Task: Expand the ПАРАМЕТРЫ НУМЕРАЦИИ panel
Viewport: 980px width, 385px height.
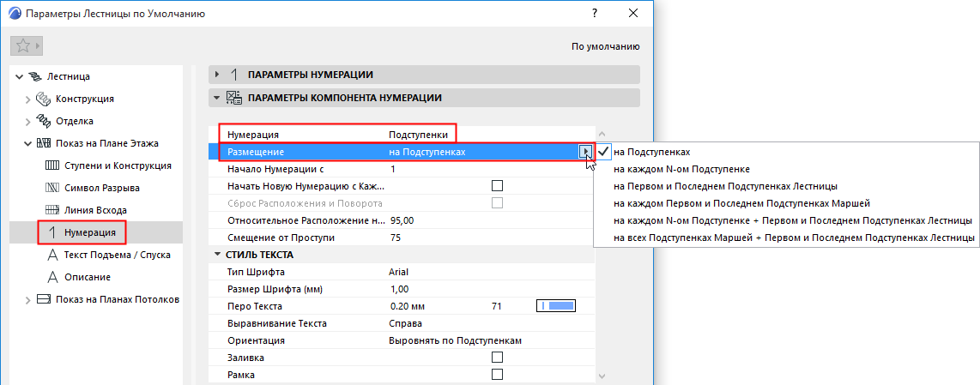Action: (217, 75)
